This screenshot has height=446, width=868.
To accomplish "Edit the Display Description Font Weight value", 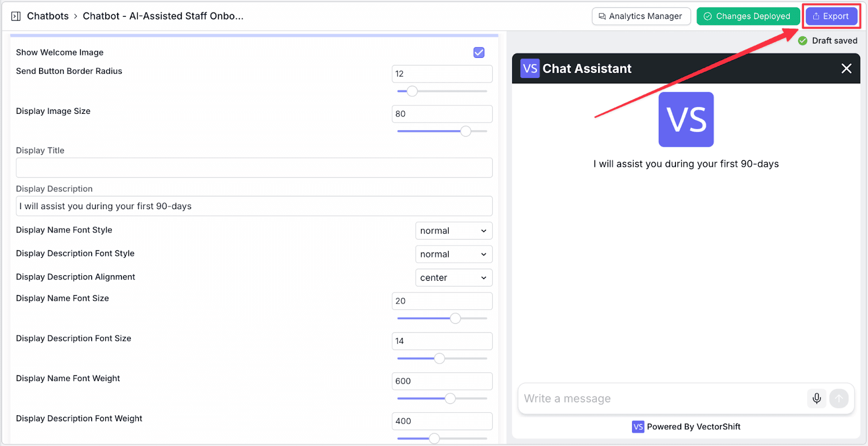I will [x=442, y=421].
